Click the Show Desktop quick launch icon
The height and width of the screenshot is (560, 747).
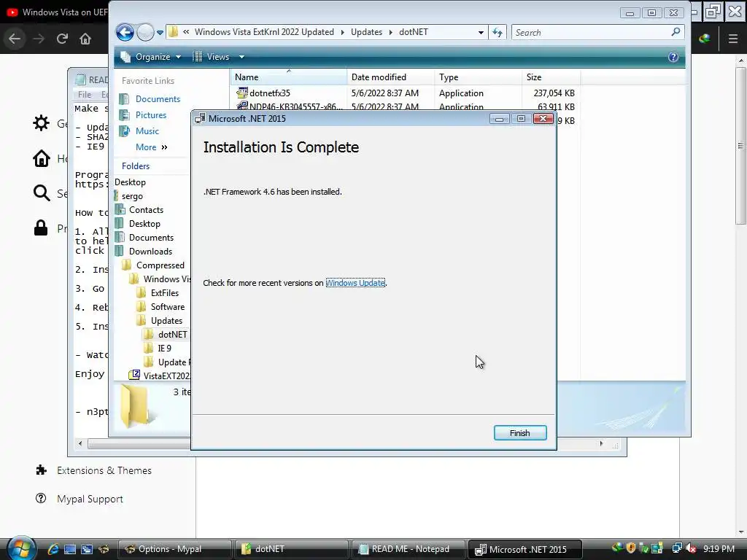[69, 549]
